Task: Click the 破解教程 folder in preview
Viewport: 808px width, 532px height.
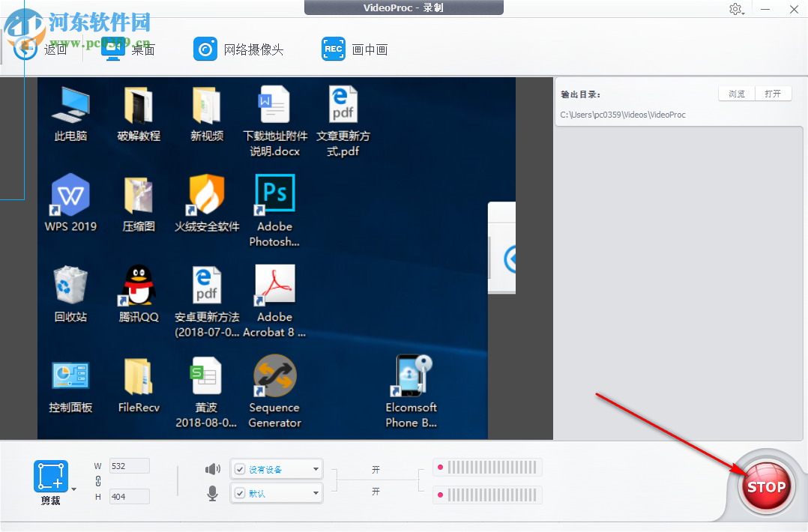Action: [139, 106]
